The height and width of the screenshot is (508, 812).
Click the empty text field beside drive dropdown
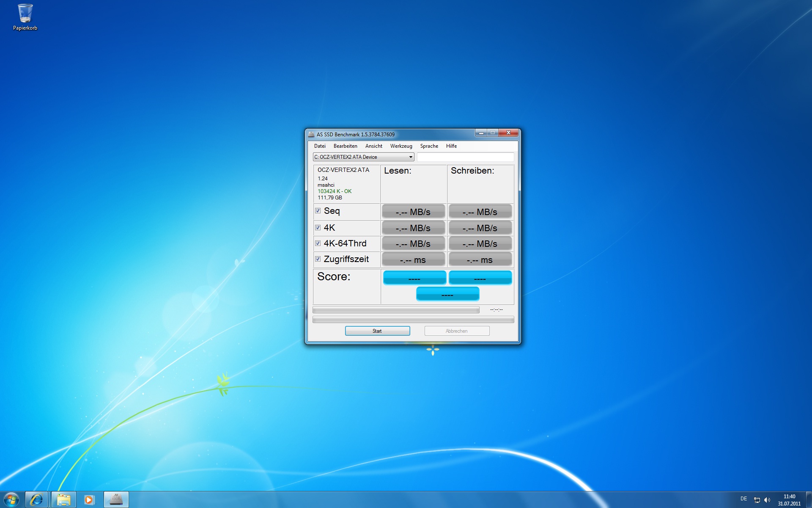pos(465,157)
